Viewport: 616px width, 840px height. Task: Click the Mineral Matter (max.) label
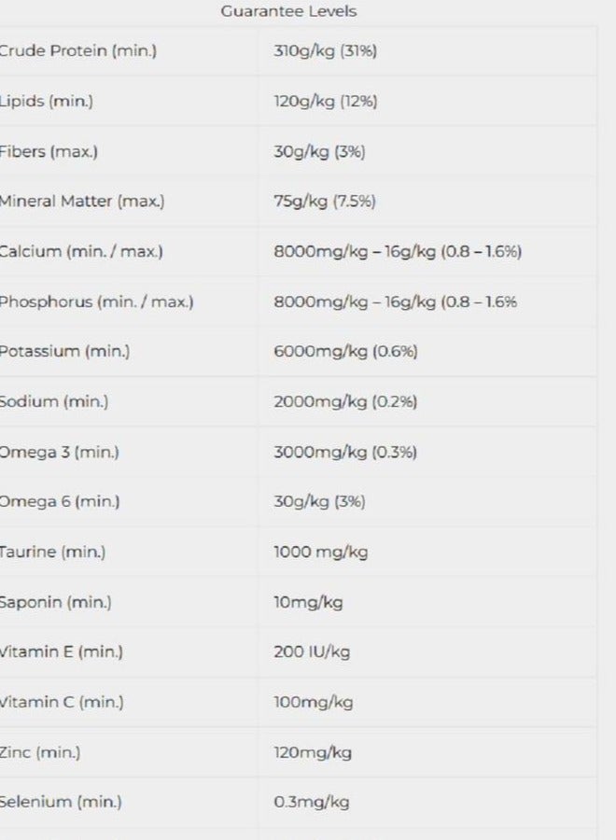point(81,202)
